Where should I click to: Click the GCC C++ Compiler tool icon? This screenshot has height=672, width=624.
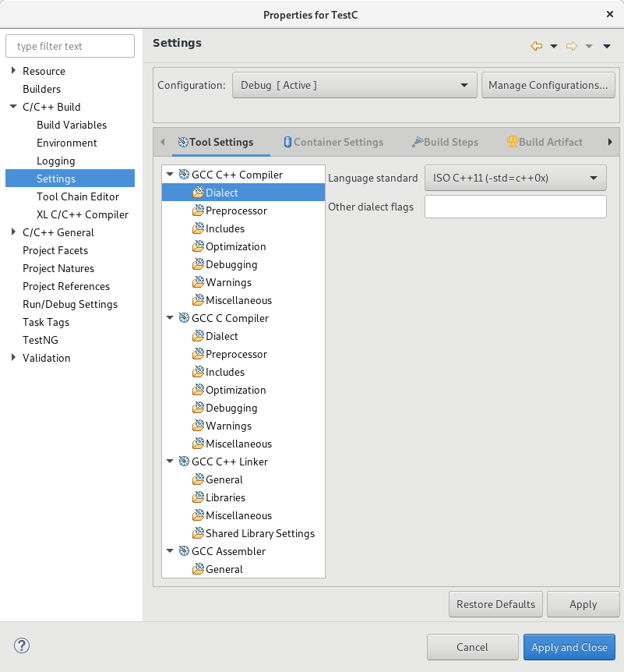(x=184, y=175)
